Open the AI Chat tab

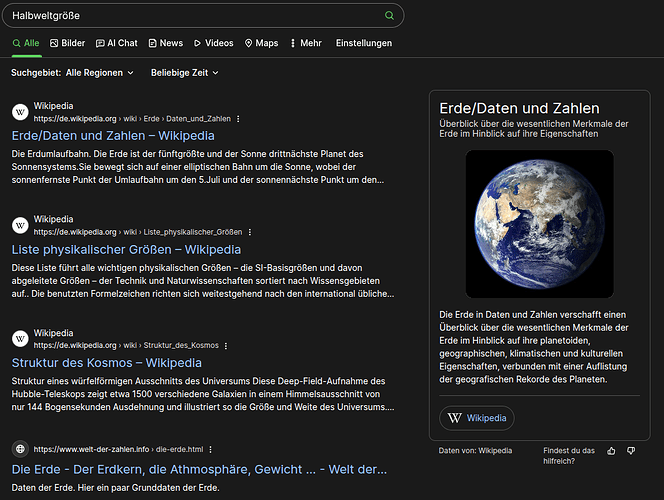pyautogui.click(x=116, y=43)
